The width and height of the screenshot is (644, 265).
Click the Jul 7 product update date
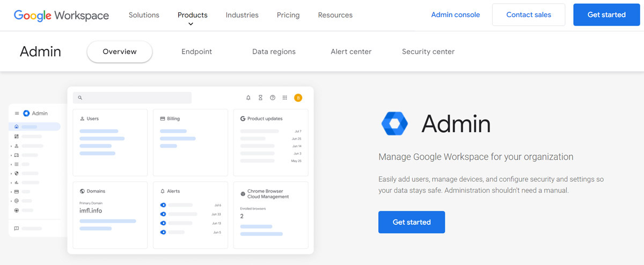click(298, 131)
